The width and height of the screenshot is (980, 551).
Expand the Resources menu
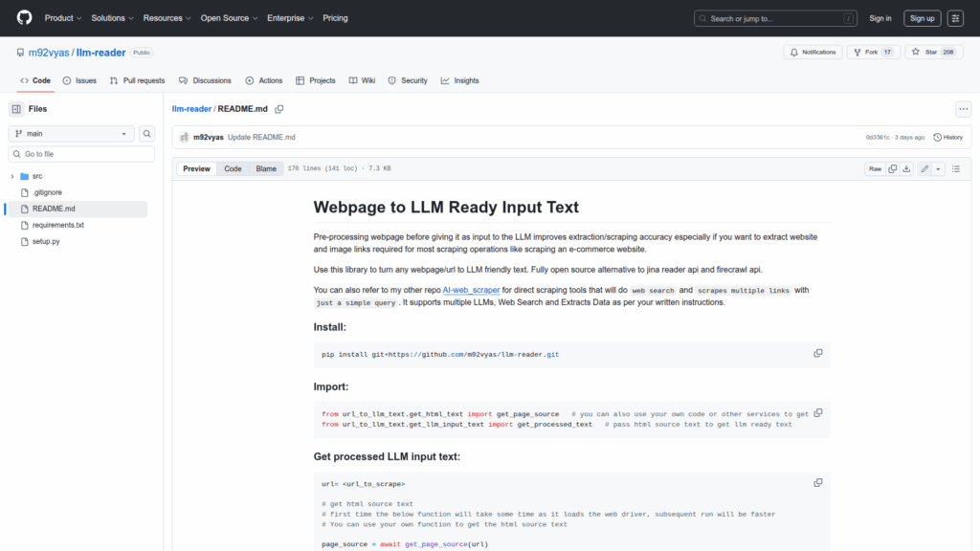click(x=167, y=18)
